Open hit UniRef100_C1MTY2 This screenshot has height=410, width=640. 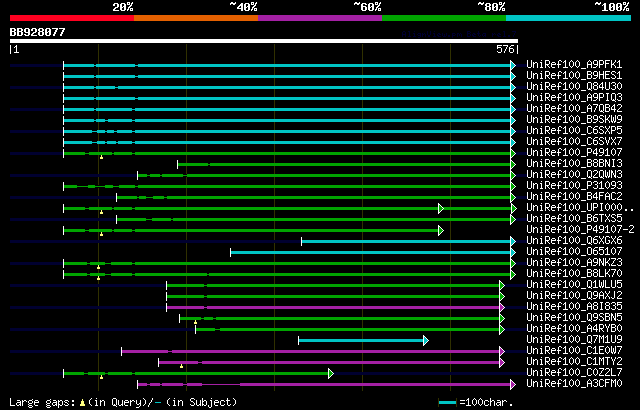(x=574, y=362)
